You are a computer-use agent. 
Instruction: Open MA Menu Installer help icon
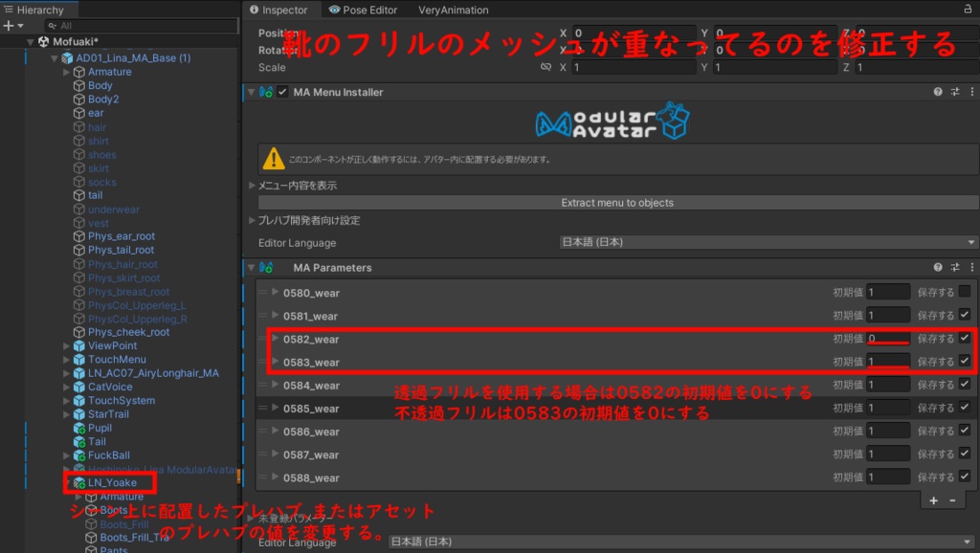[x=938, y=92]
